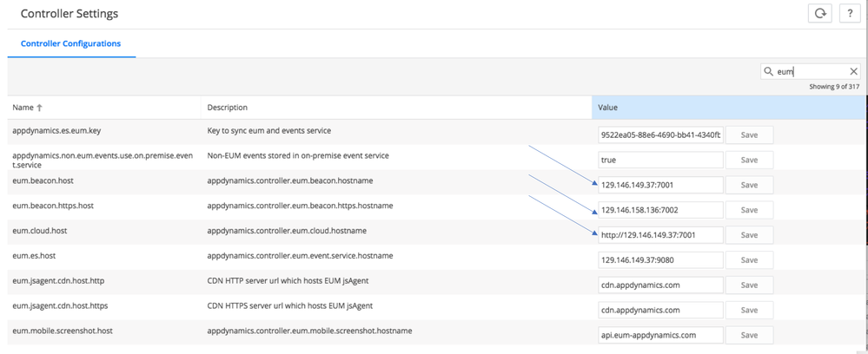Save the eum.es.host setting
The width and height of the screenshot is (868, 354).
(748, 260)
